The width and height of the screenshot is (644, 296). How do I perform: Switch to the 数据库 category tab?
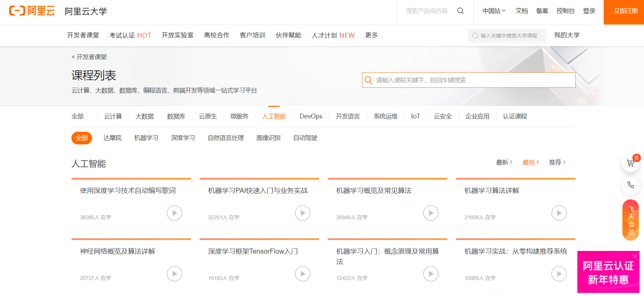(176, 116)
